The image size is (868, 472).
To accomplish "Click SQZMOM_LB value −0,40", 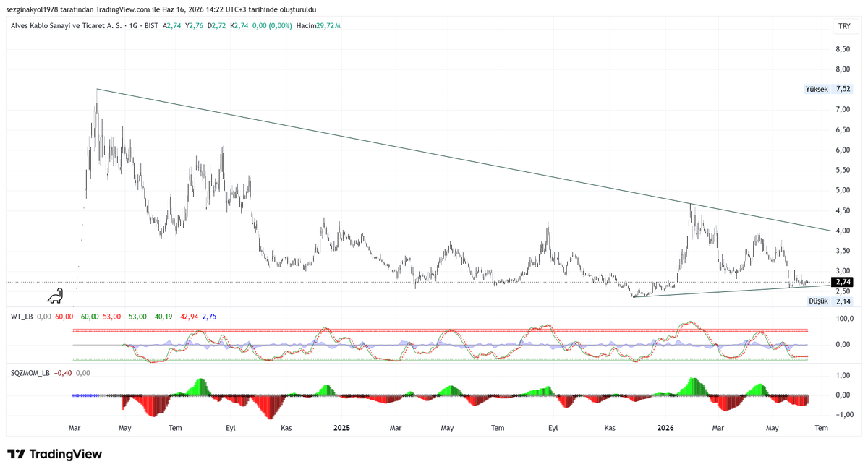I will (x=64, y=373).
